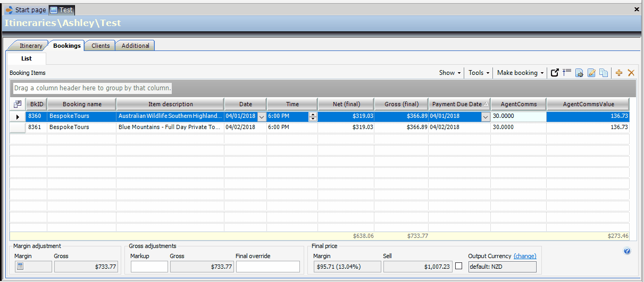Switch to the Clients tab
This screenshot has height=282, width=644.
coord(101,46)
